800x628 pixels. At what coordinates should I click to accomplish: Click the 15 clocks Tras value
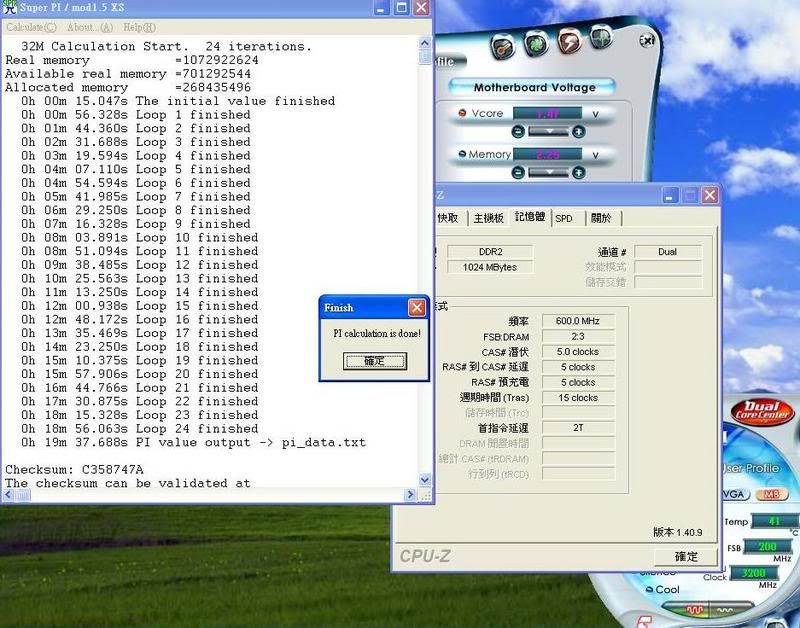(578, 397)
